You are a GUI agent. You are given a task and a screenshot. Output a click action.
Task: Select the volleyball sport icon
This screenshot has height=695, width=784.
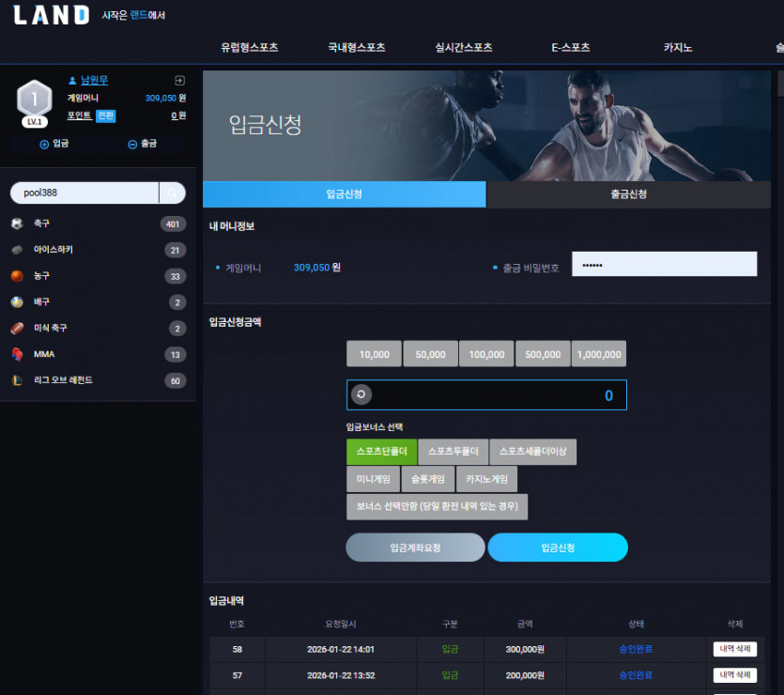(x=17, y=302)
